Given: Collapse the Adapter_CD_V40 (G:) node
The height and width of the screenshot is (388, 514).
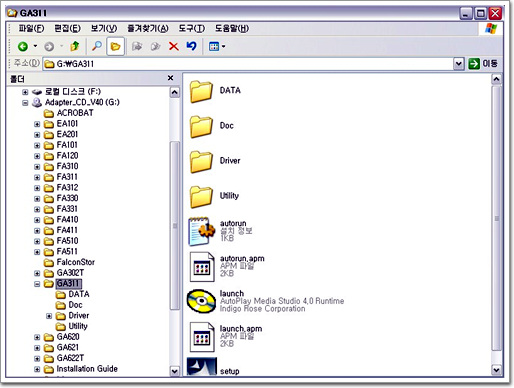Looking at the screenshot, I should (25, 103).
